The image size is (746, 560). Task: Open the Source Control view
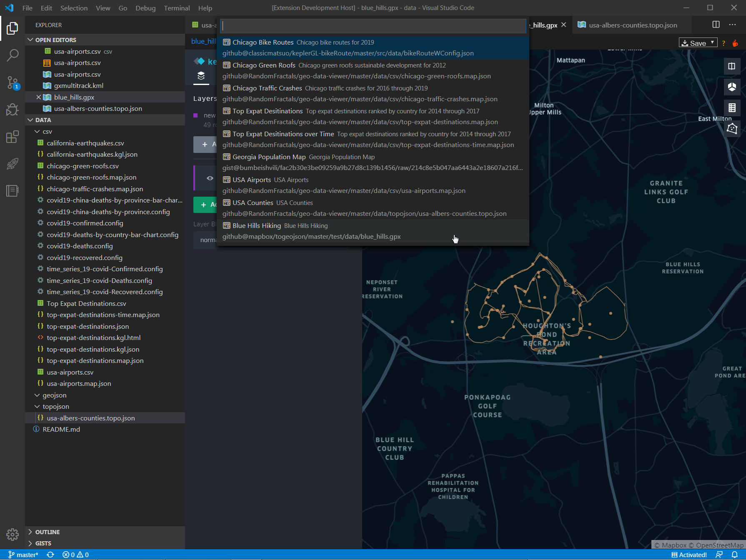[x=13, y=82]
